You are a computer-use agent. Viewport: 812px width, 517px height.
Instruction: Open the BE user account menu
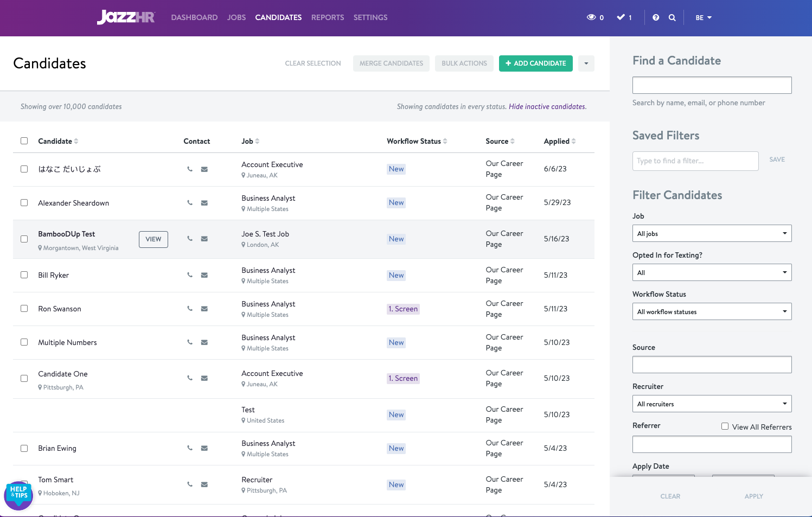[704, 17]
